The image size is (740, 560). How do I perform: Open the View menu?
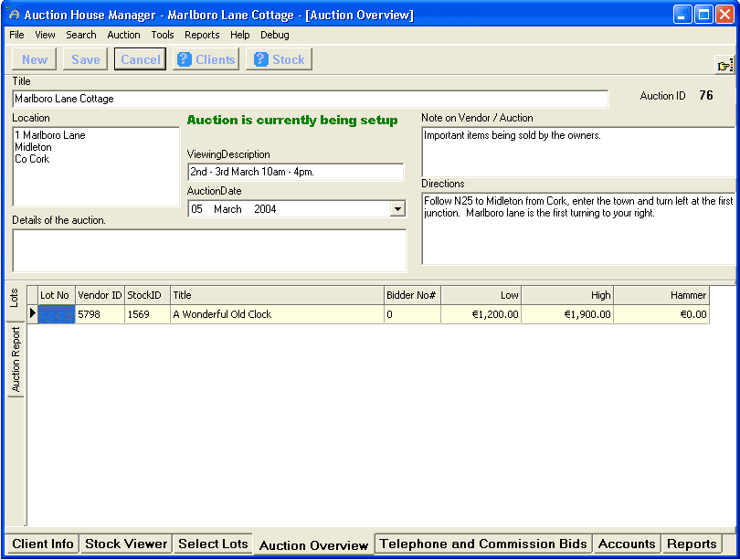pos(45,35)
